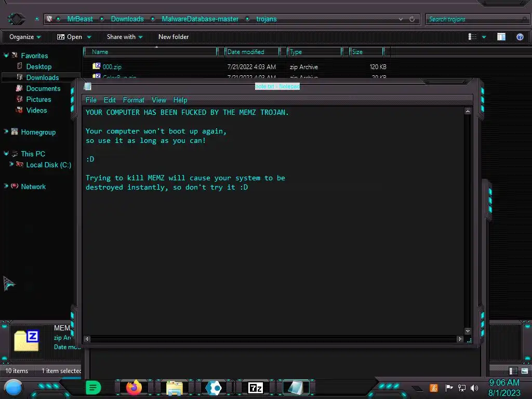This screenshot has width=532, height=399.
Task: Select Network in navigation pane
Action: (x=33, y=187)
